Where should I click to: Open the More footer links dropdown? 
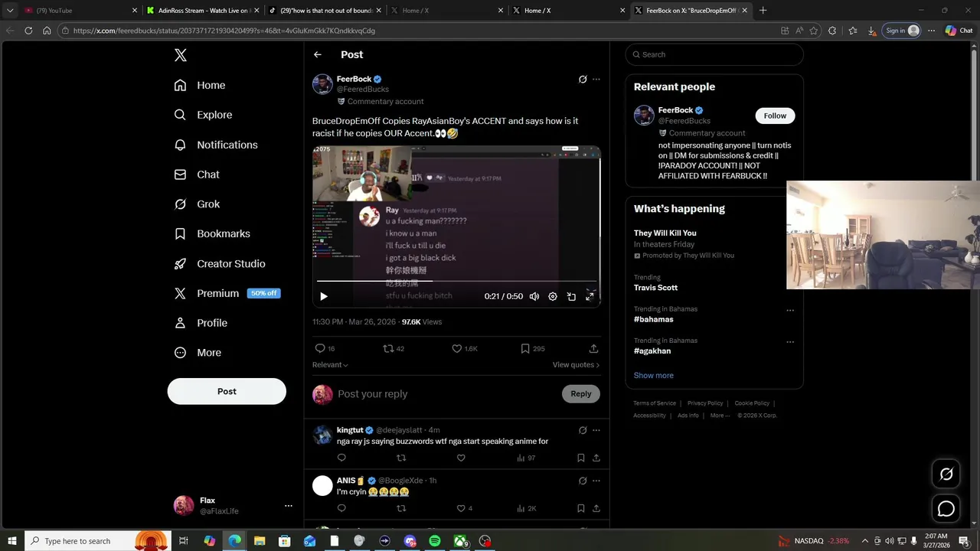pyautogui.click(x=720, y=416)
